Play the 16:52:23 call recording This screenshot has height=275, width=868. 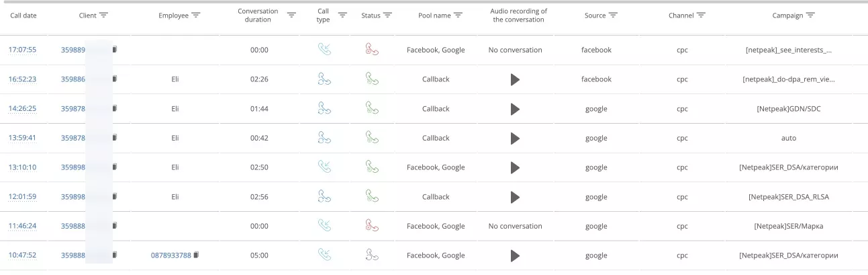coord(515,79)
